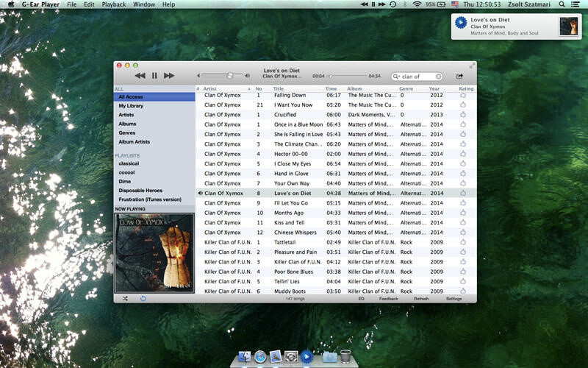Thumbs-up the Crucified track
The width and height of the screenshot is (588, 368).
coord(463,115)
